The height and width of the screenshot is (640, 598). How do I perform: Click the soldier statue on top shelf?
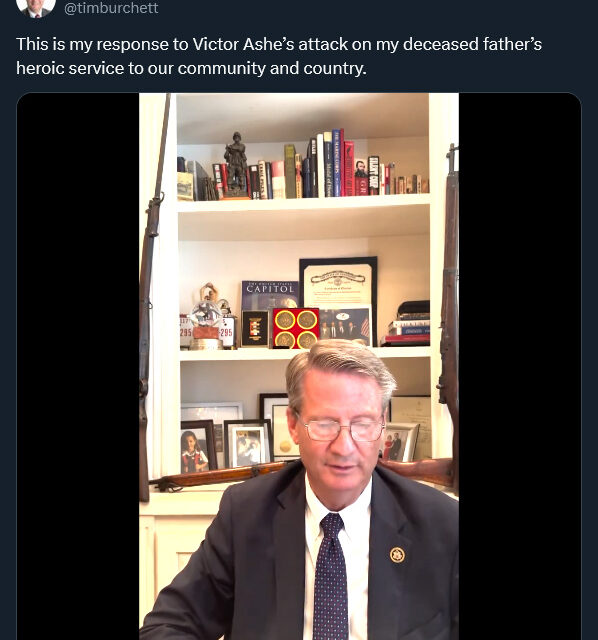[236, 165]
